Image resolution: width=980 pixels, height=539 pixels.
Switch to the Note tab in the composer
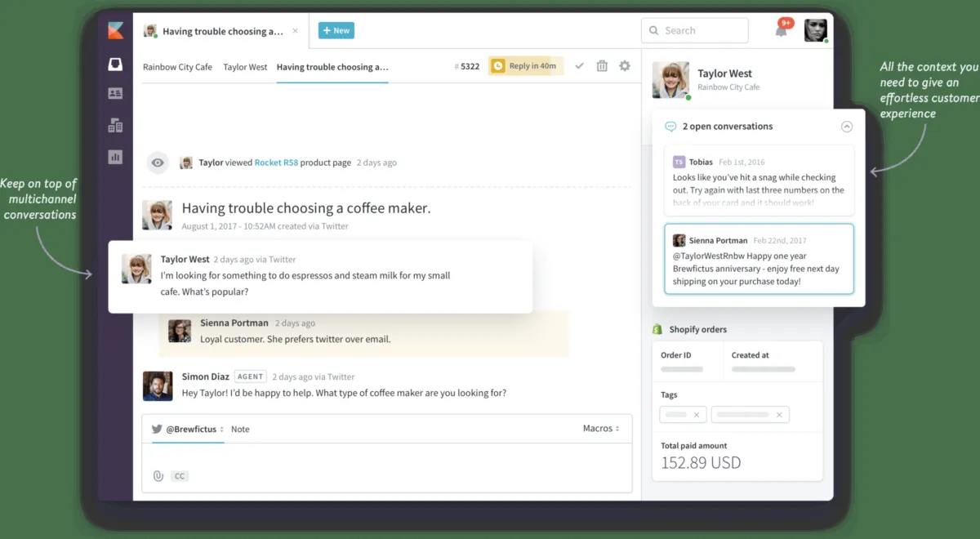[240, 429]
